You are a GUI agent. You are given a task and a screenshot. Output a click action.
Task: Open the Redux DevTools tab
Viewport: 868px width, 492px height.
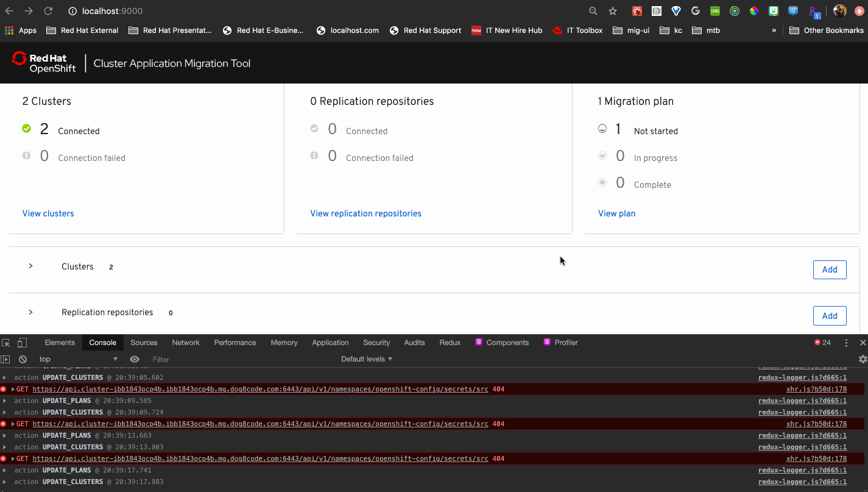tap(450, 342)
